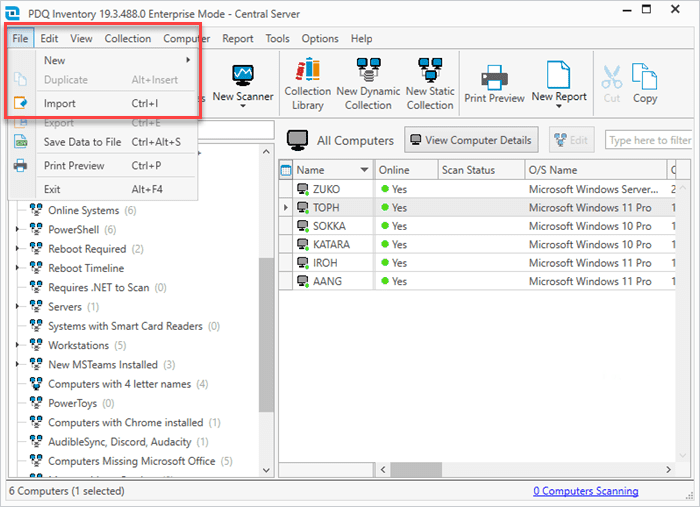The image size is (700, 507).
Task: Click the Servers collection icon
Action: (x=36, y=306)
